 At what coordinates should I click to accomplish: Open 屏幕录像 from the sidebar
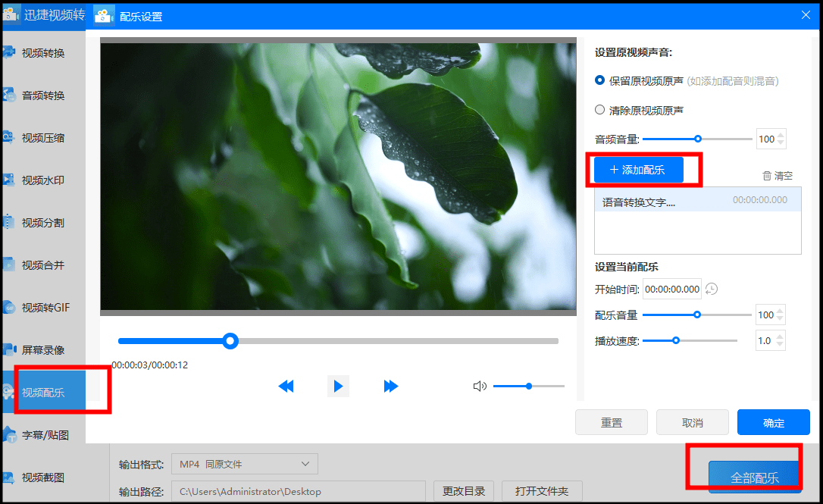pos(43,350)
